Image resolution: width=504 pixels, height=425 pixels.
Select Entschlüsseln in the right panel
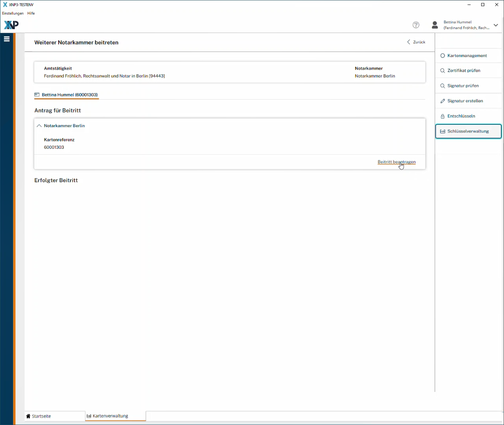click(x=468, y=116)
